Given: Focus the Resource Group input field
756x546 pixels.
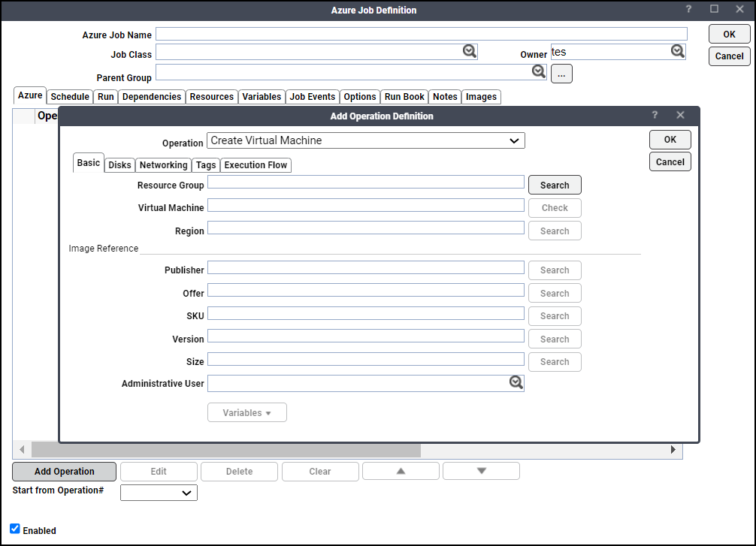Looking at the screenshot, I should pos(366,183).
